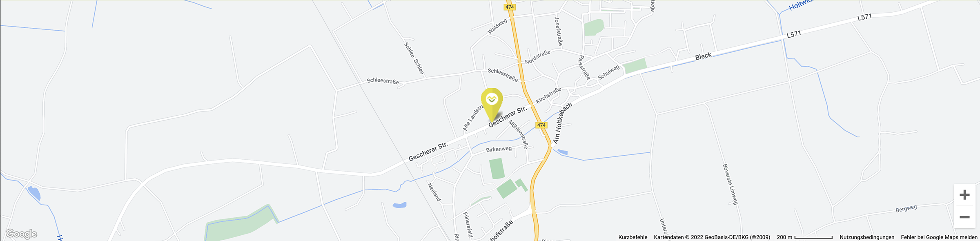The width and height of the screenshot is (980, 241).
Task: Open the Google logo link
Action: point(21,234)
